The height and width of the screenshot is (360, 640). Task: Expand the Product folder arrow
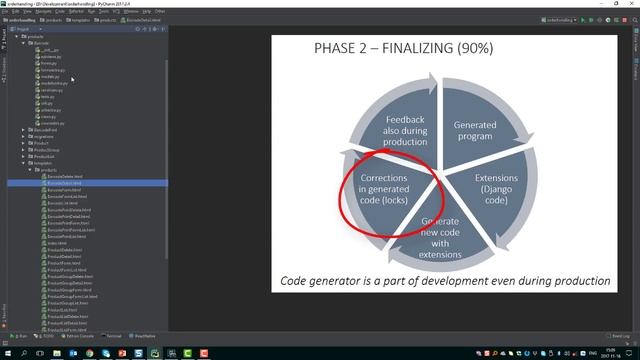23,143
